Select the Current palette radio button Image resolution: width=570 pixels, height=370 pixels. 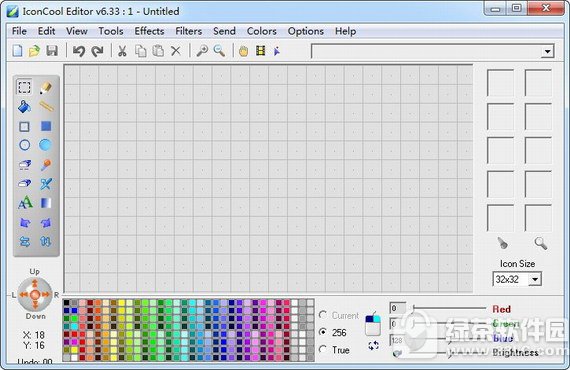[322, 315]
